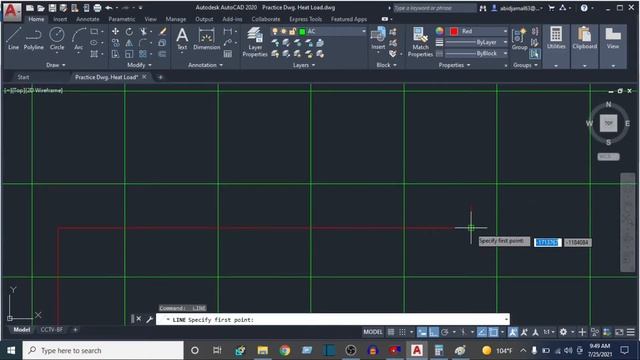
Task: Open the Express Tools ribbon tab
Action: (x=305, y=19)
